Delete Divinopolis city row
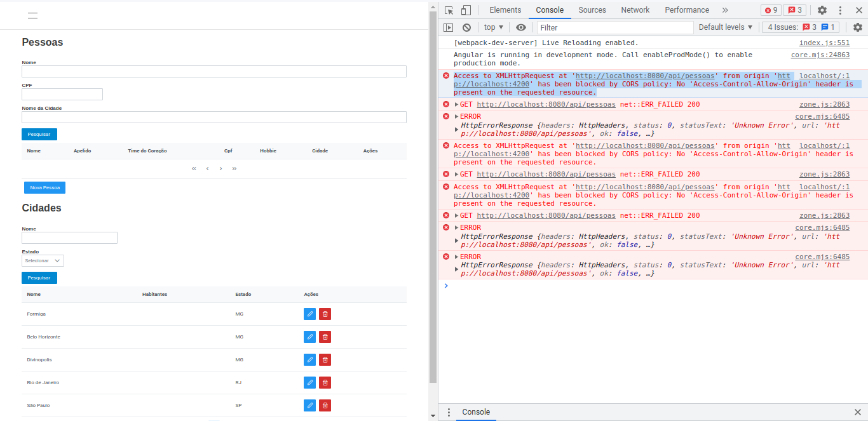This screenshot has width=868, height=421. tap(325, 359)
